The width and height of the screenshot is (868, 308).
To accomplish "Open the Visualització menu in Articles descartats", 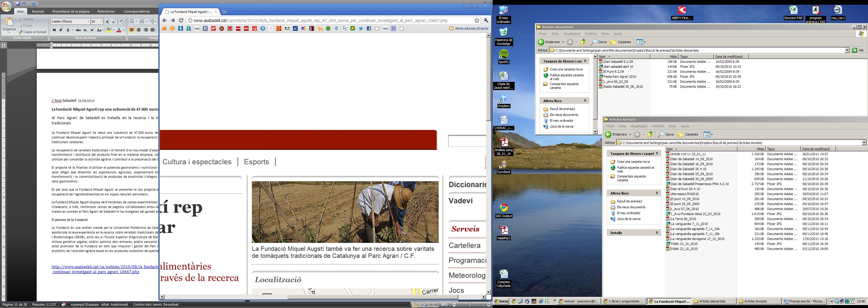I will click(x=572, y=34).
